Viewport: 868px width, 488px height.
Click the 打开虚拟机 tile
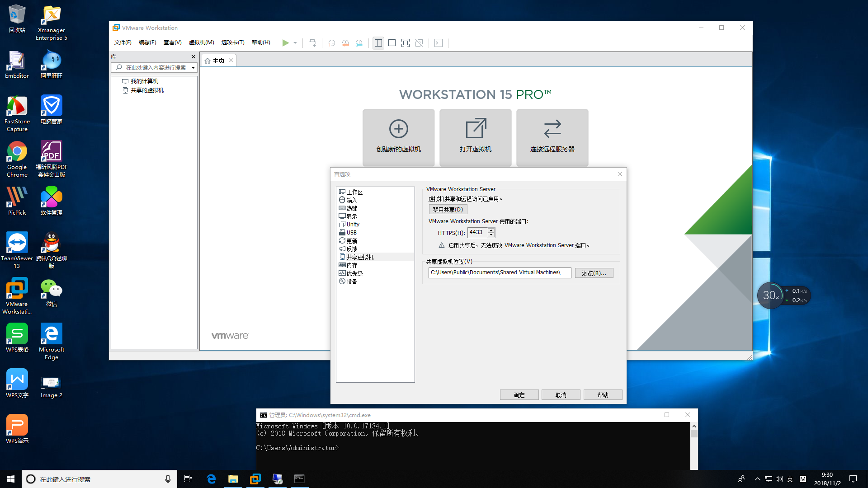pos(475,137)
